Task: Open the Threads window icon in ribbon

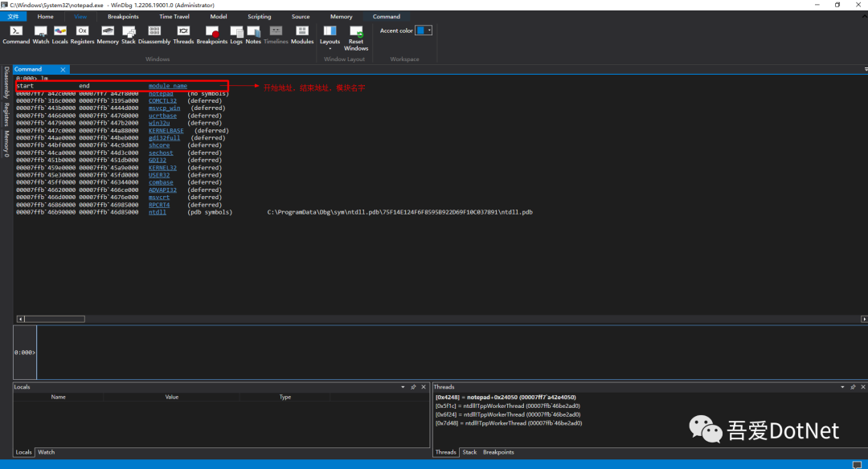Action: (183, 35)
